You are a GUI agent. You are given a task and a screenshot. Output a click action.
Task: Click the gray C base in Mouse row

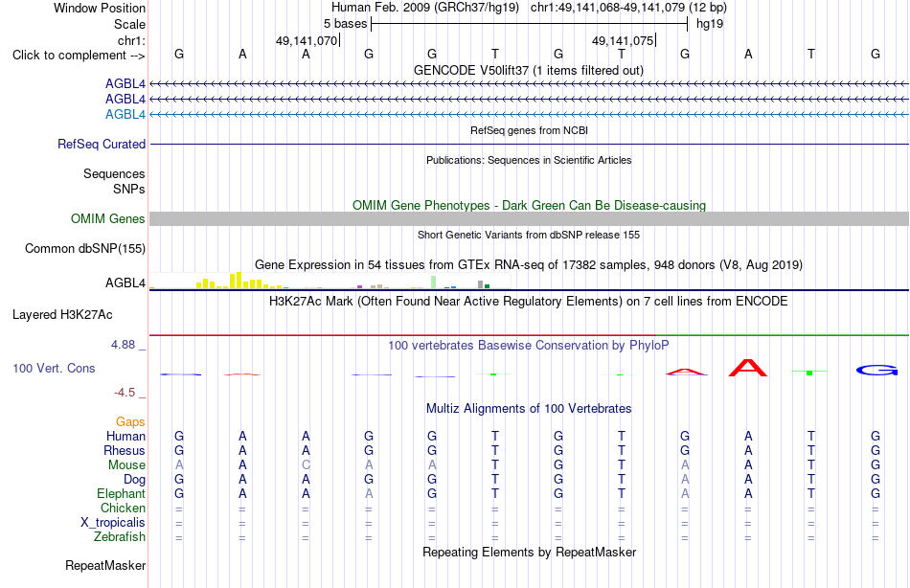point(306,465)
